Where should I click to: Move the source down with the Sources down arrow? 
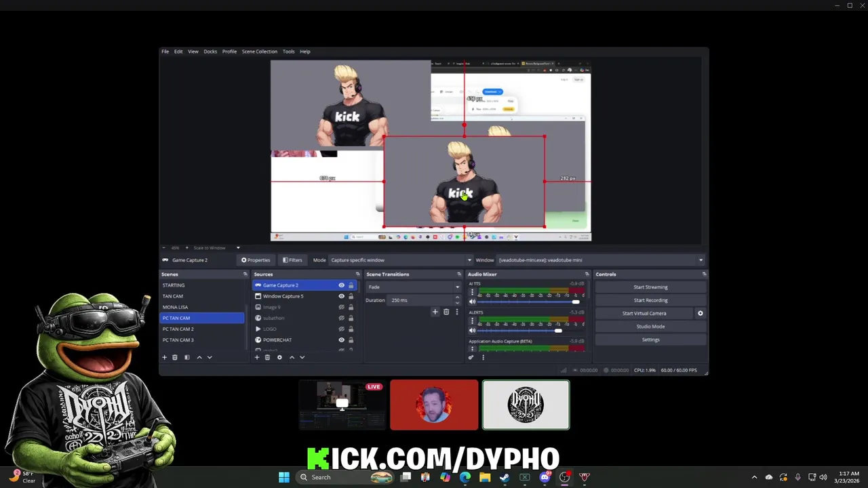click(x=302, y=357)
